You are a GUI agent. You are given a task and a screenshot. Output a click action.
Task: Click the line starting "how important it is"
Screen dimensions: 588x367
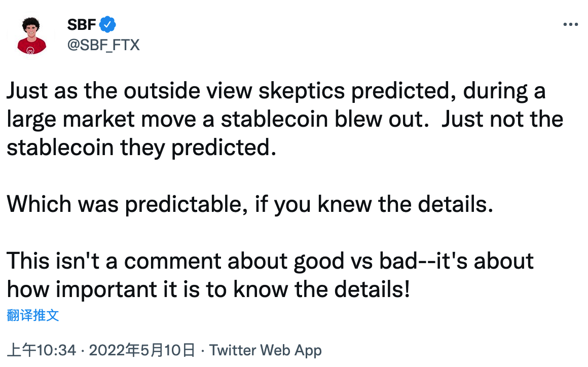(208, 289)
